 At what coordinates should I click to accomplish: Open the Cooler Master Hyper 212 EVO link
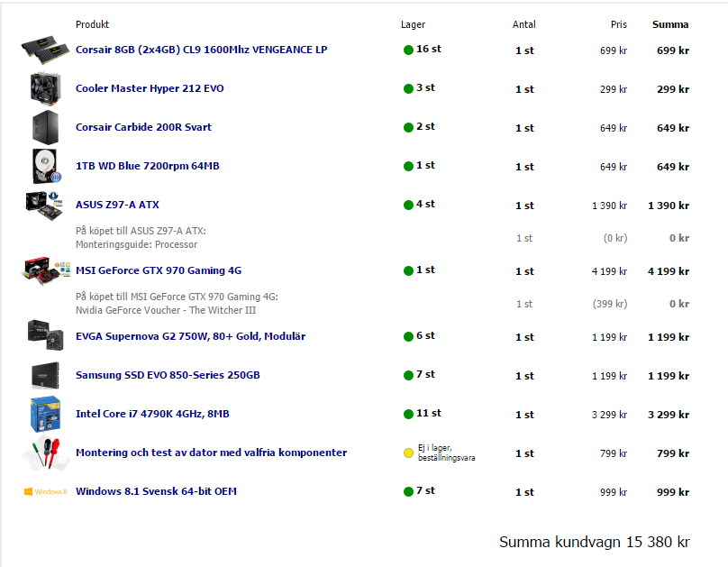pos(150,88)
